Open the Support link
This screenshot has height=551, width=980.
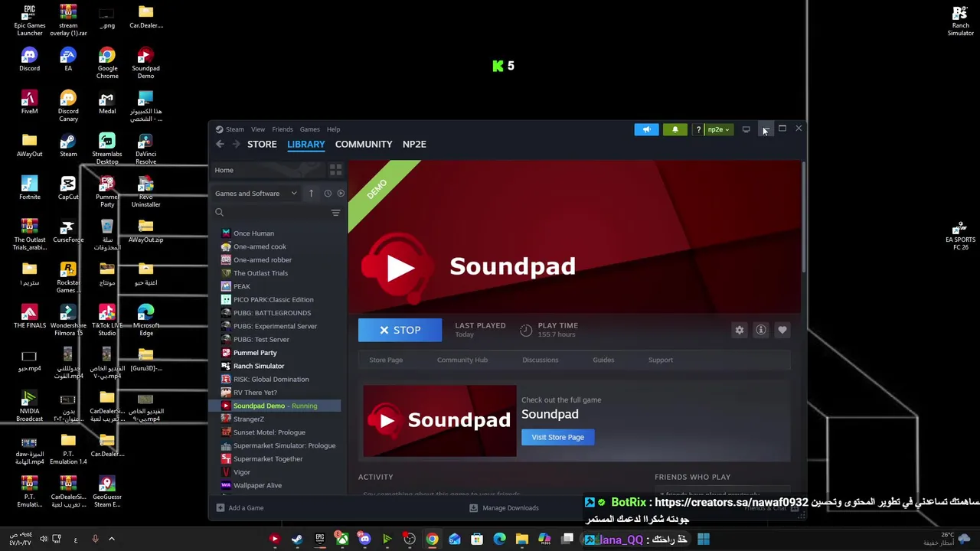[661, 360]
